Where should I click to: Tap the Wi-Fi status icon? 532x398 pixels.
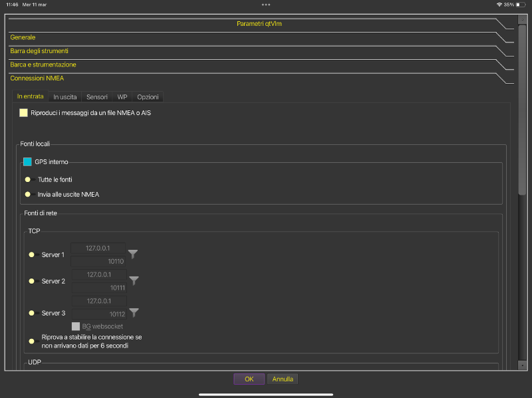(x=499, y=4)
